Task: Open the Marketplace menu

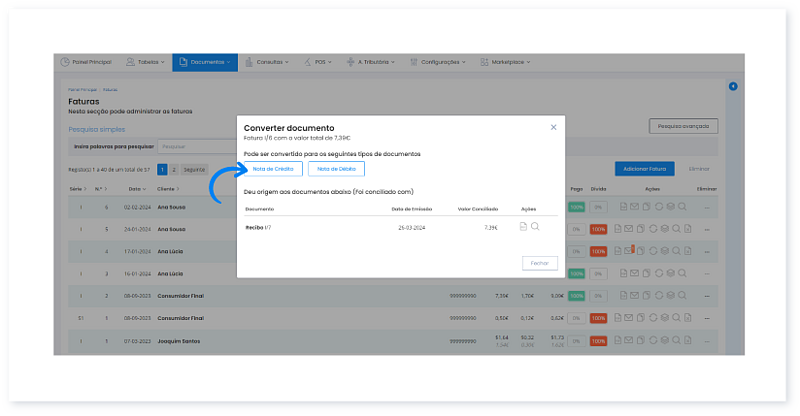Action: (505, 62)
